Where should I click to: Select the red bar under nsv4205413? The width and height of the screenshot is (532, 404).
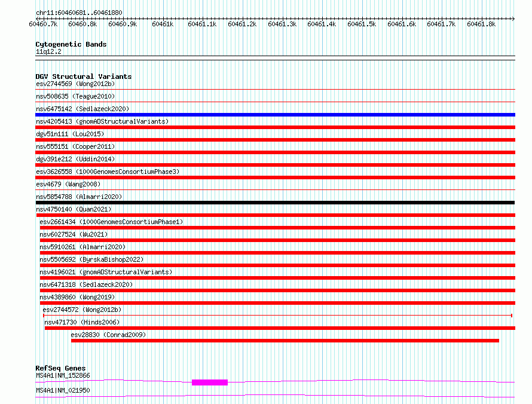(x=275, y=127)
